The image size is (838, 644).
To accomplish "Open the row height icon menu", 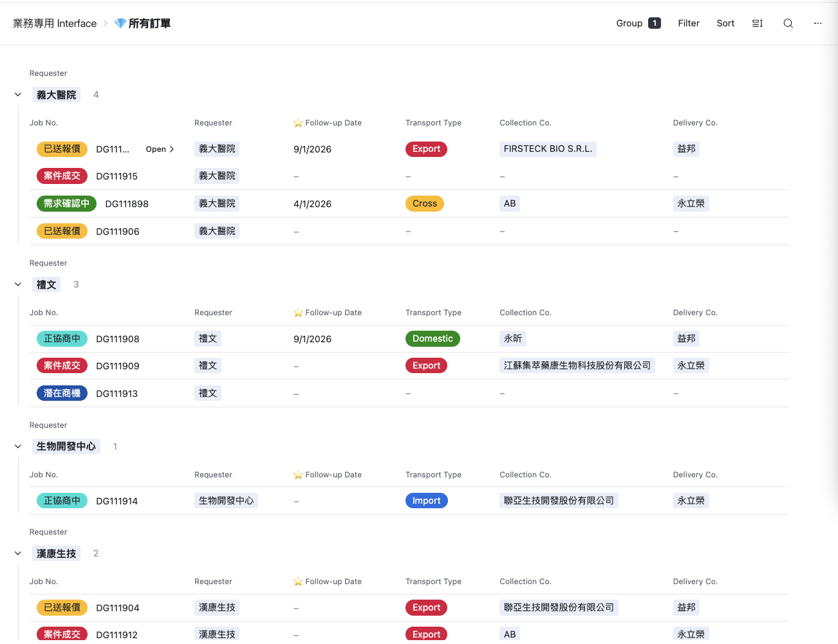I will tap(758, 23).
